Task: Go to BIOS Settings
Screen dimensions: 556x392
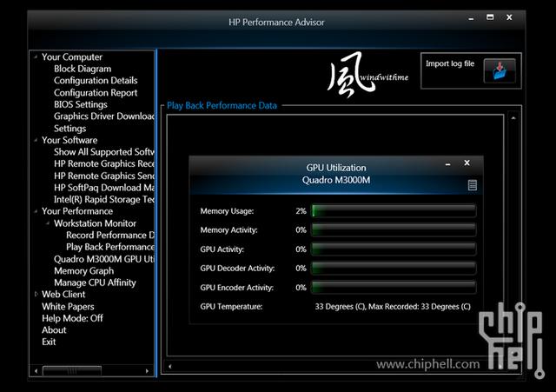Action: [x=81, y=104]
